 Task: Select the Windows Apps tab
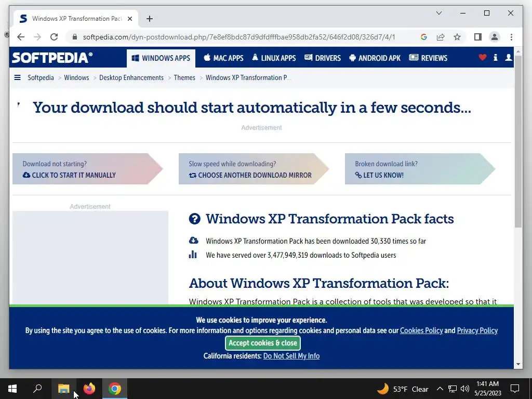(161, 58)
